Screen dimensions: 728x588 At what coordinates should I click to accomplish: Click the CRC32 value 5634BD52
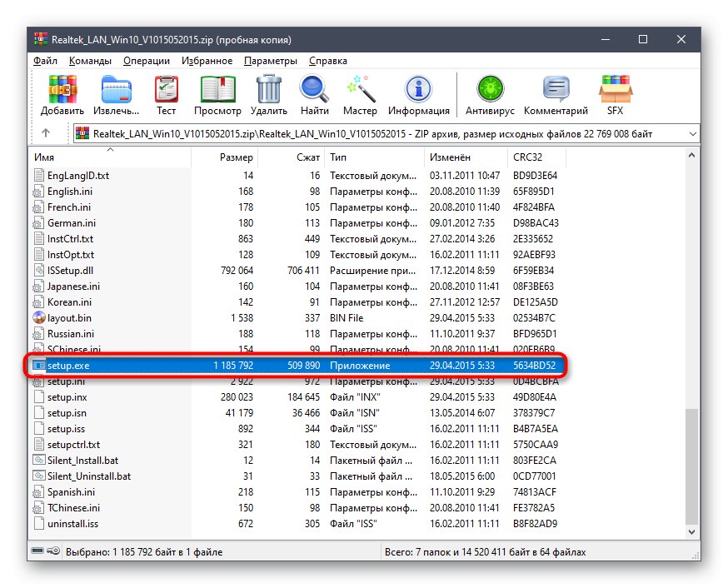coord(534,366)
